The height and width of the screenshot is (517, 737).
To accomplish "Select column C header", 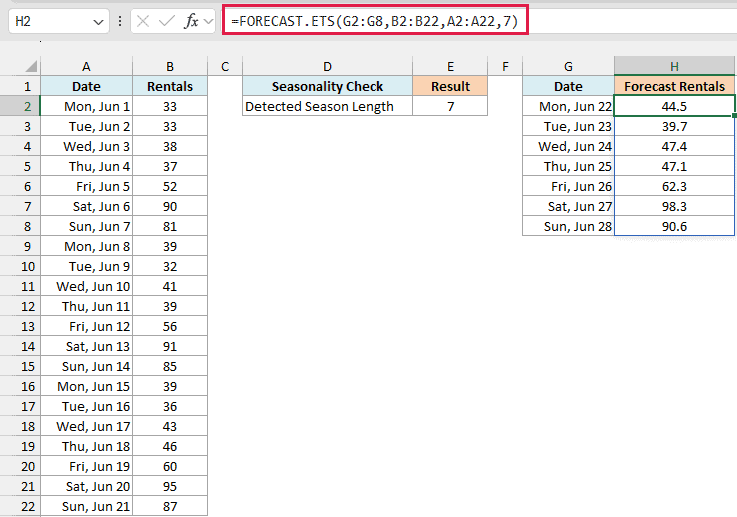I will pyautogui.click(x=225, y=66).
